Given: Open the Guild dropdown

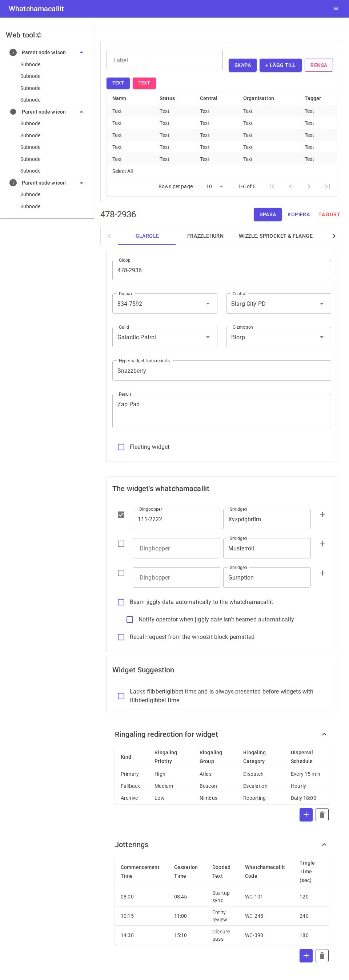Looking at the screenshot, I should 165,337.
